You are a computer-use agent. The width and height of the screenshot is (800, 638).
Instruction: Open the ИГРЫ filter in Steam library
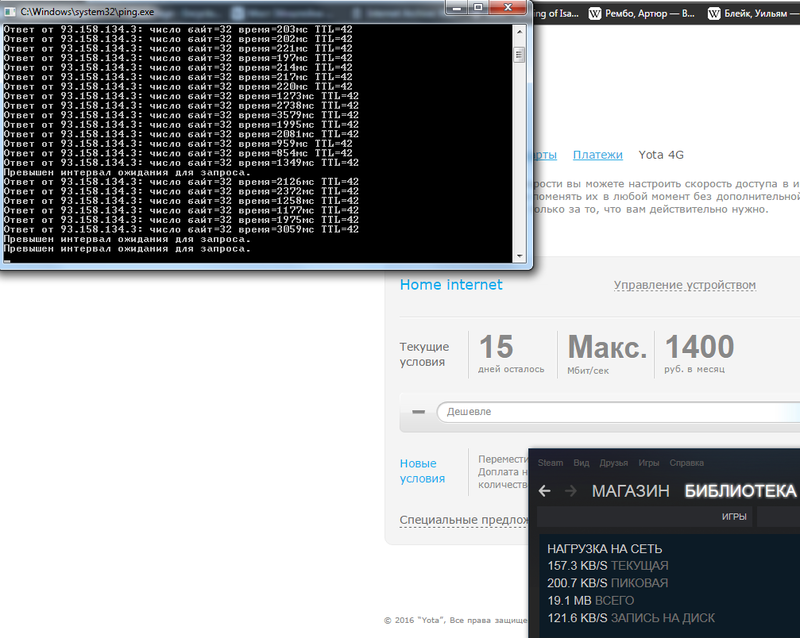pyautogui.click(x=736, y=517)
